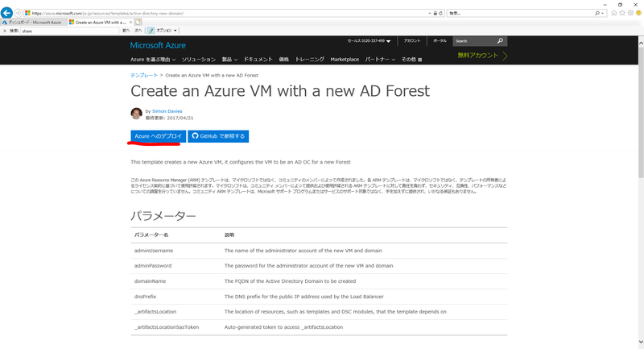Click the テンプレート breadcrumb link

144,75
